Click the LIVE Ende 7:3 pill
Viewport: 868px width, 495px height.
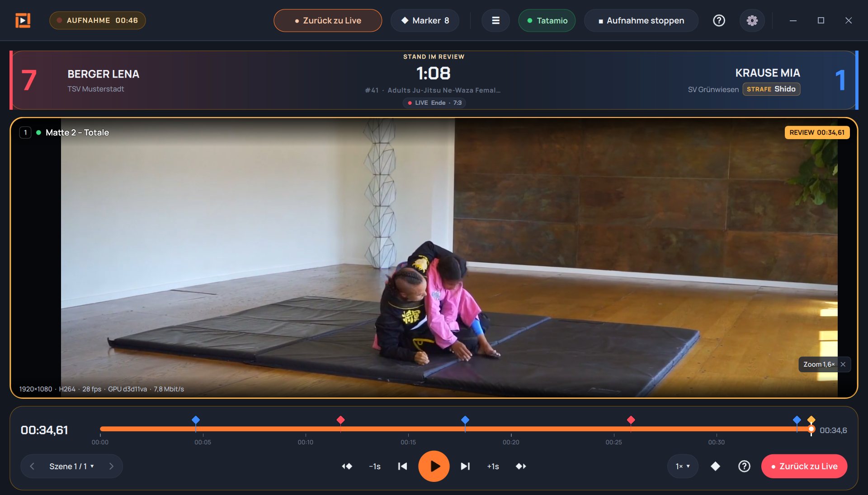[434, 103]
